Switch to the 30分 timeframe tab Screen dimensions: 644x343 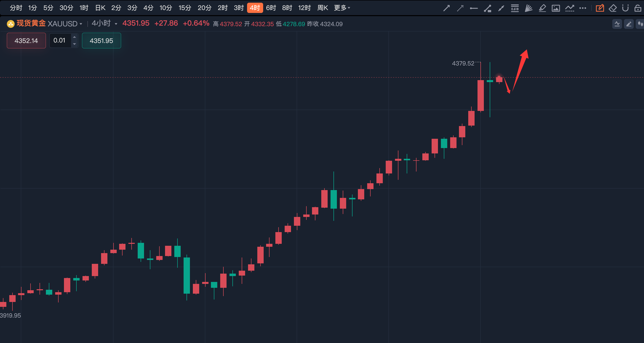coord(66,8)
